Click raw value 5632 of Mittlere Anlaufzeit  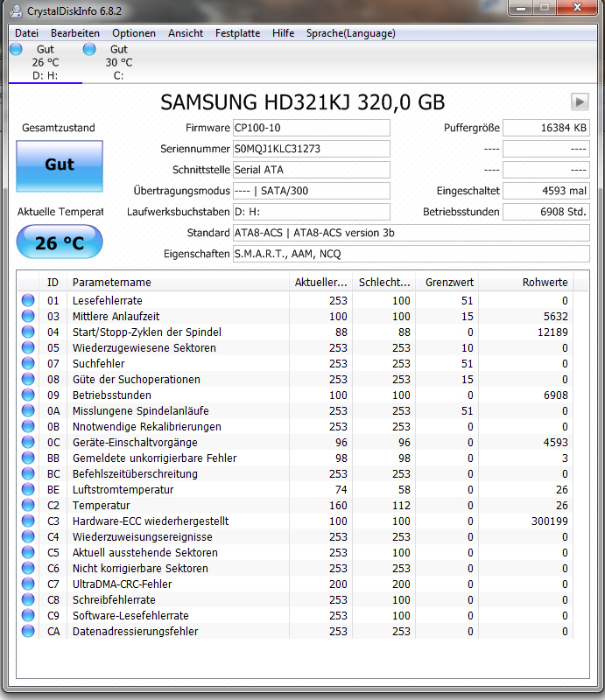point(555,316)
